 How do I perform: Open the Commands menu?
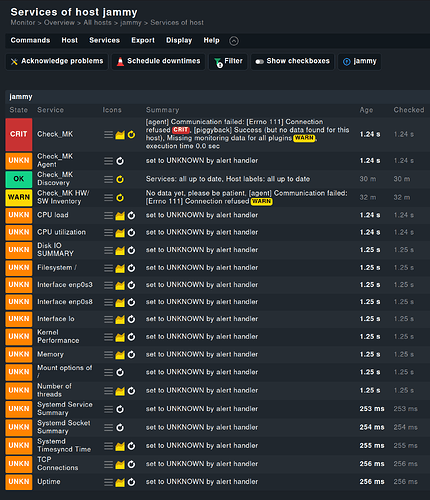click(30, 40)
